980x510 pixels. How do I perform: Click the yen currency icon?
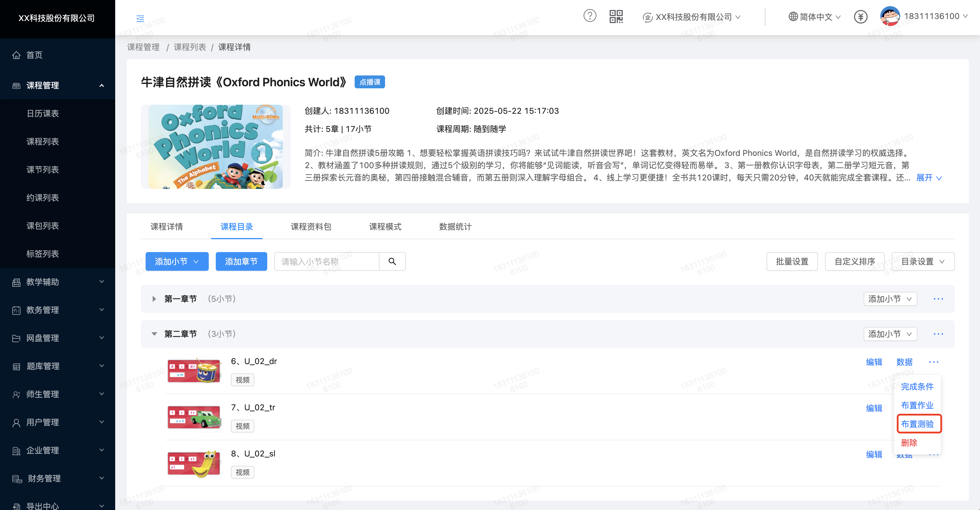coord(860,17)
